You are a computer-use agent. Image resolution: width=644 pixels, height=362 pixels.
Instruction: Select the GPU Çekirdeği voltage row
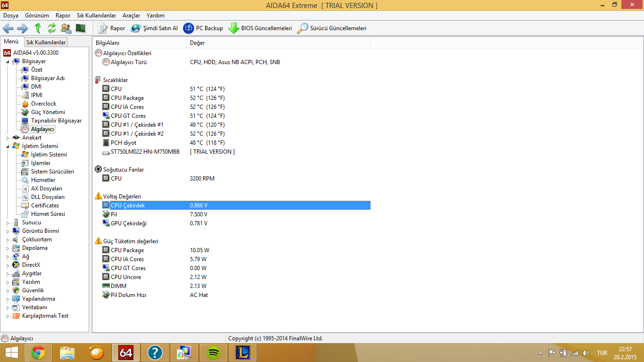click(231, 223)
